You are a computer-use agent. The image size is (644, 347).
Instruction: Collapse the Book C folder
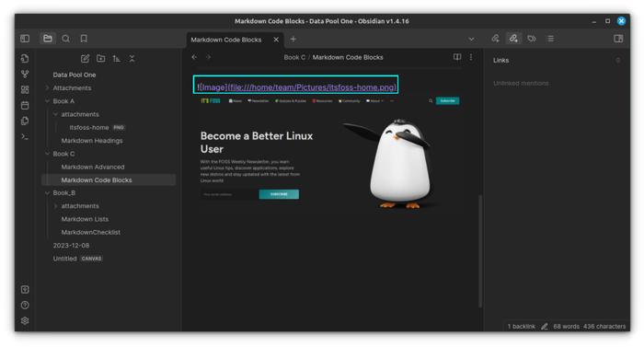tap(63, 154)
